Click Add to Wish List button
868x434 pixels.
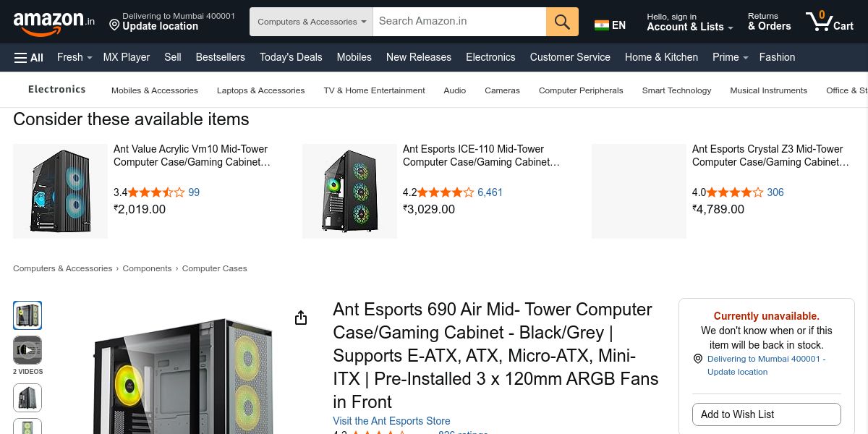pyautogui.click(x=766, y=414)
